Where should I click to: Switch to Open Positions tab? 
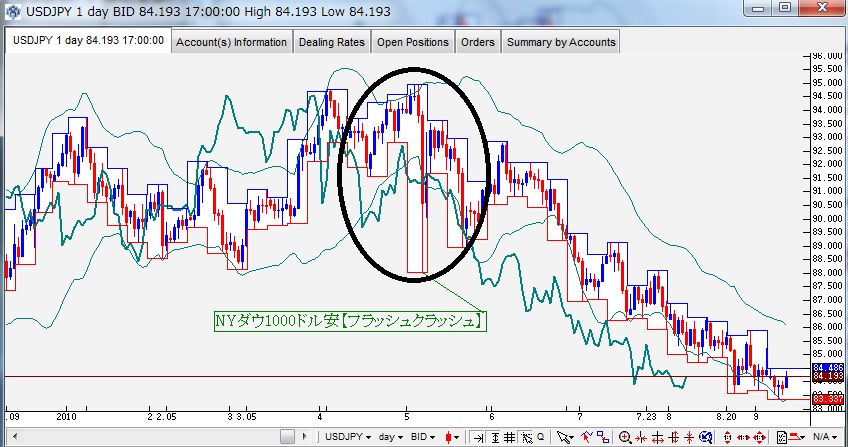point(413,42)
